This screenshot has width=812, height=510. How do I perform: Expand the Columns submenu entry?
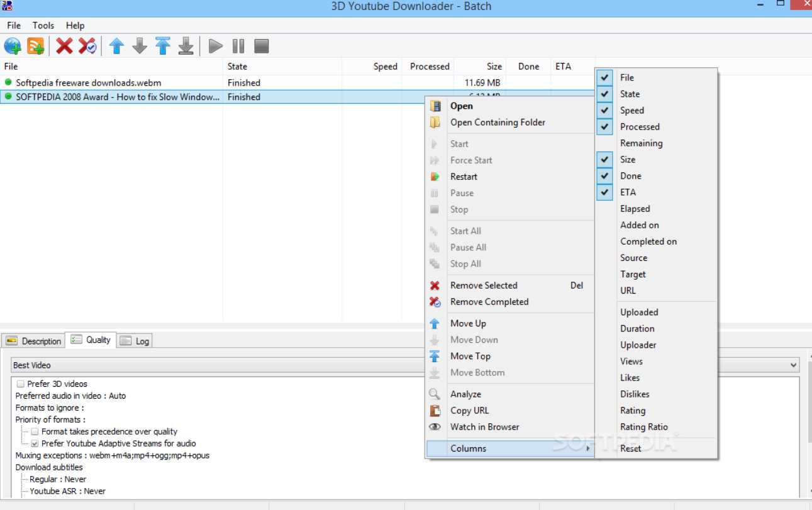pos(509,448)
